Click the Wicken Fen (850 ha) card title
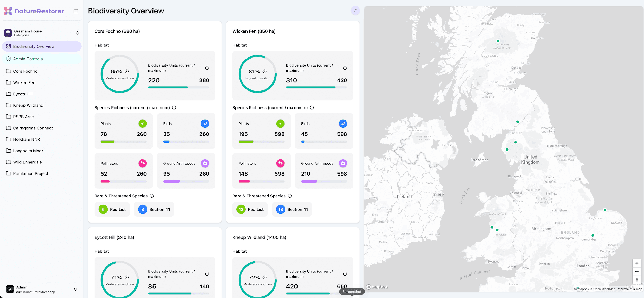This screenshot has width=644, height=298. pyautogui.click(x=254, y=31)
